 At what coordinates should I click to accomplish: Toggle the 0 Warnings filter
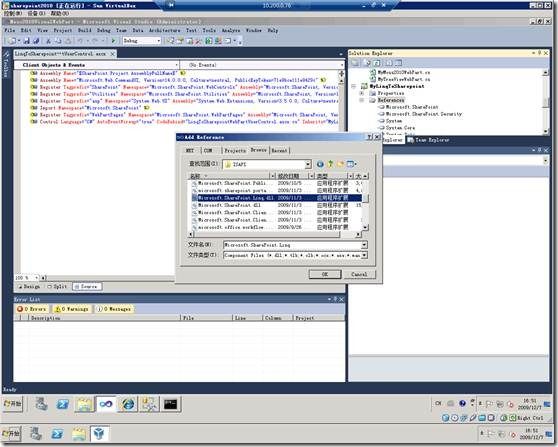(x=72, y=309)
